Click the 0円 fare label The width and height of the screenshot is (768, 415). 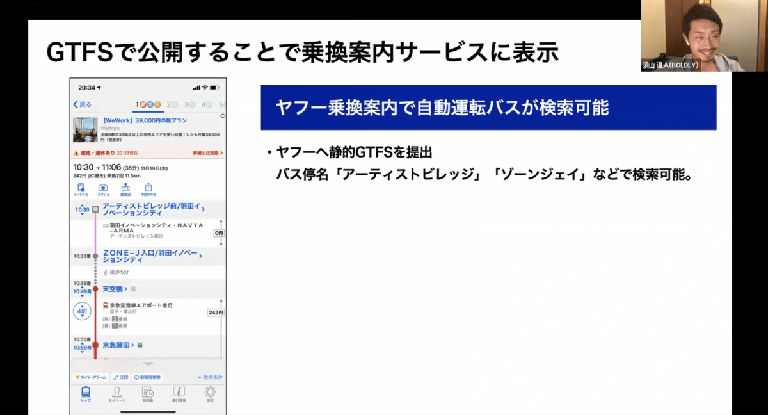[218, 233]
